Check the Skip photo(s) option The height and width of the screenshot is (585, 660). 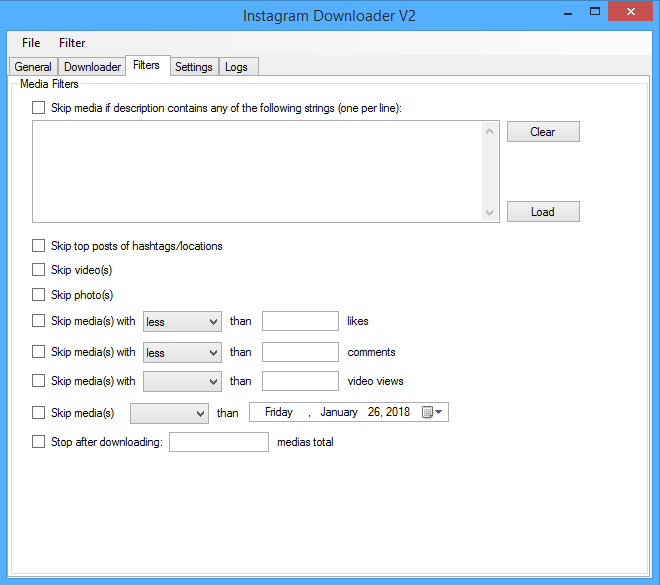39,295
